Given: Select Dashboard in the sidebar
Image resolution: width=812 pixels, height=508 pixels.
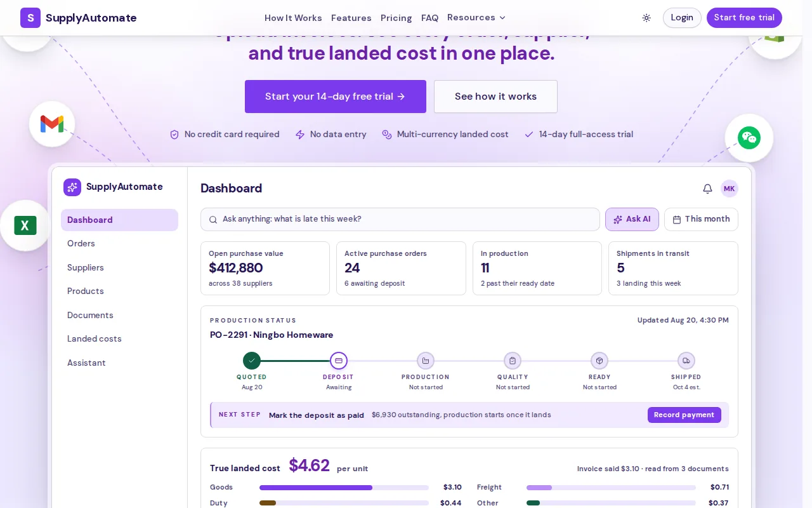Looking at the screenshot, I should 119,220.
